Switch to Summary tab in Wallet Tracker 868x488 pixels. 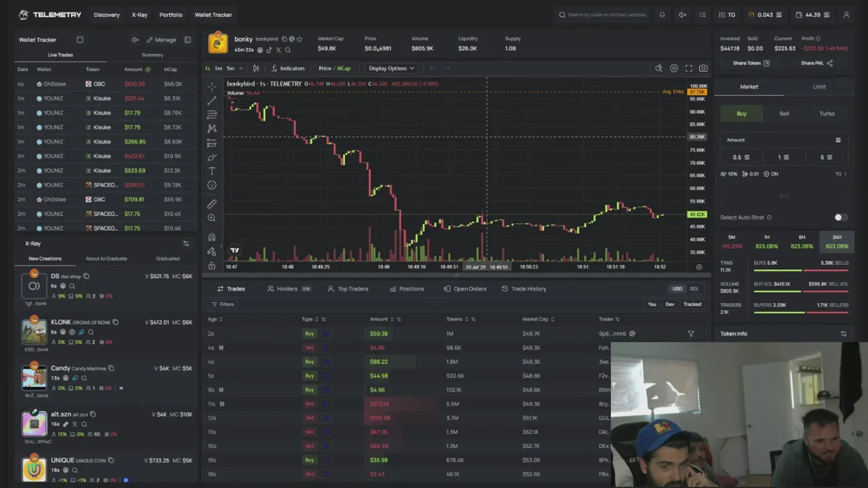click(153, 55)
